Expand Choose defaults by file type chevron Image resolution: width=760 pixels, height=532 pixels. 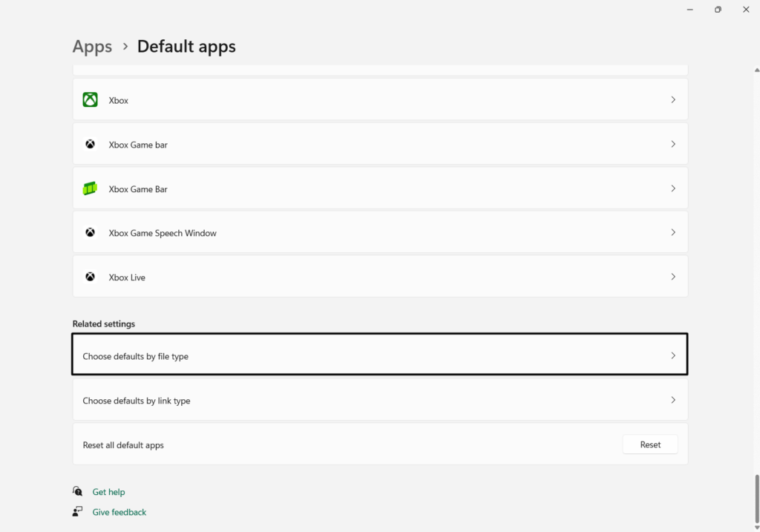673,355
